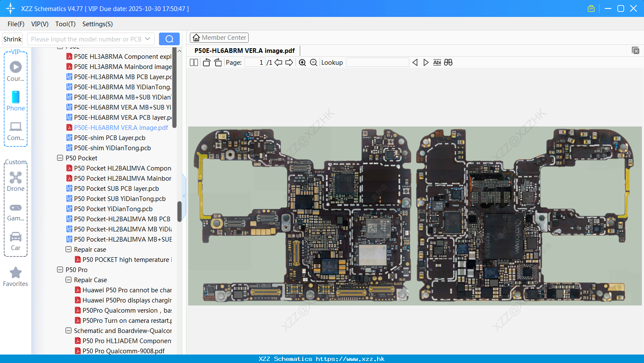Collapse the left panel splitter handle
This screenshot has height=363, width=644.
(184, 195)
